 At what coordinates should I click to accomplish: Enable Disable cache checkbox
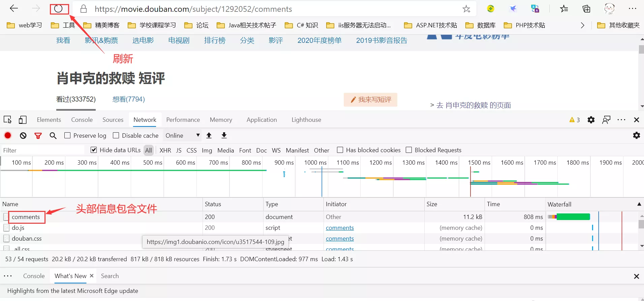pos(116,135)
